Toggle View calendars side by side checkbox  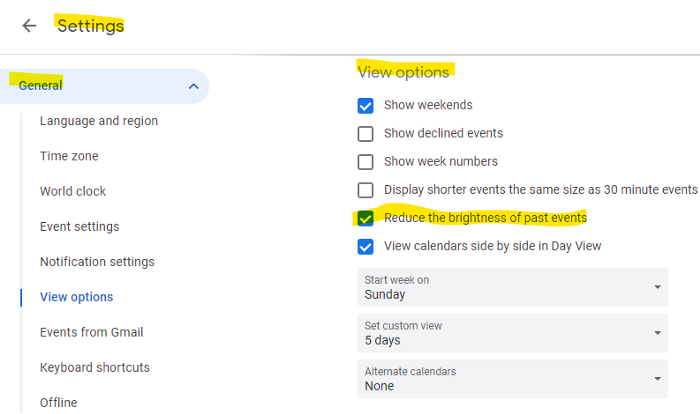coord(366,246)
